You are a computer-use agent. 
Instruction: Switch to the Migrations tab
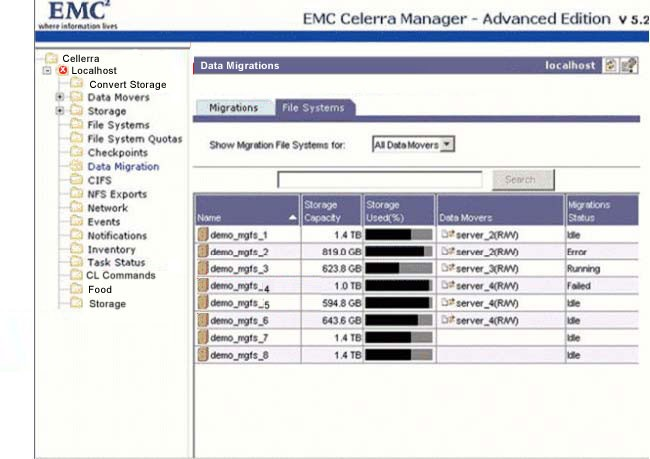click(x=233, y=108)
